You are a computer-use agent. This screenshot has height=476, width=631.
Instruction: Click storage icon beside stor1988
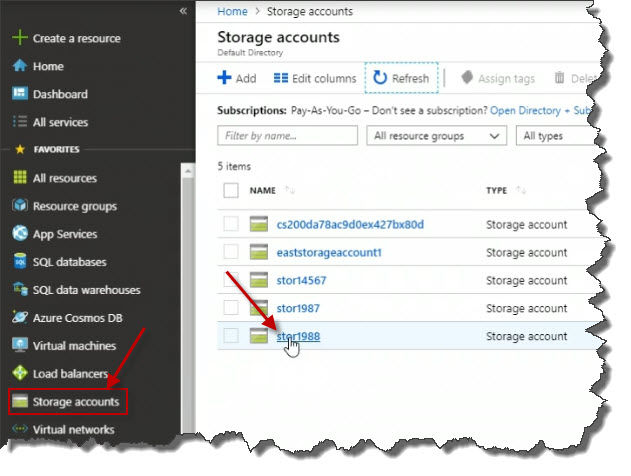[259, 336]
